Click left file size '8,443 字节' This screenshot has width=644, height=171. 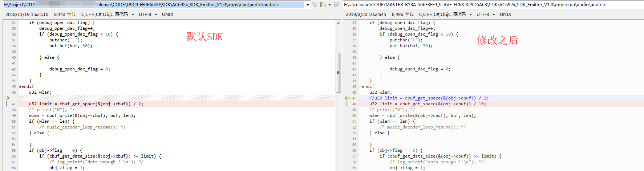[x=65, y=15]
